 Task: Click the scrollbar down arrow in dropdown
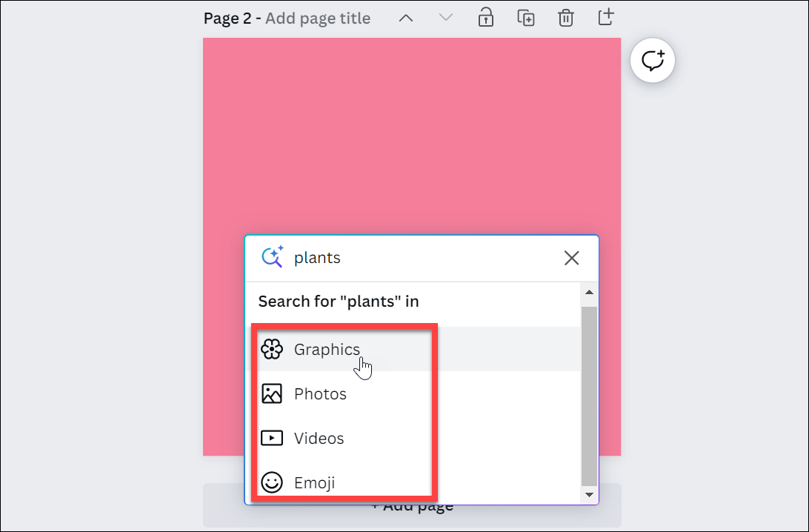coord(589,495)
